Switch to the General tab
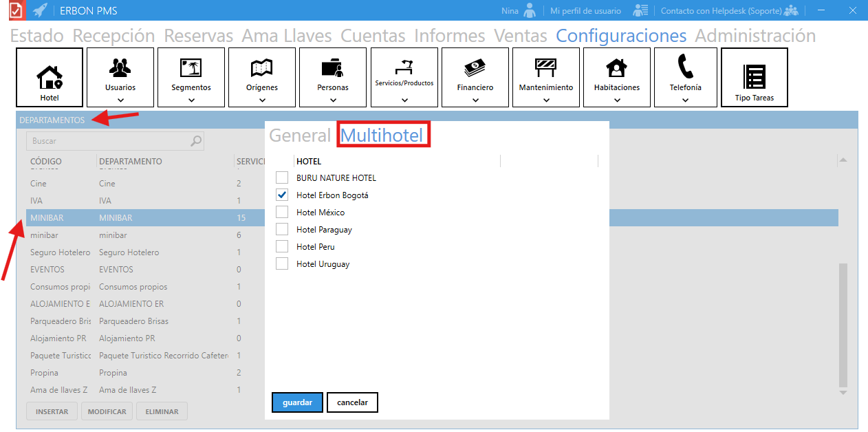868x432 pixels. 300,136
